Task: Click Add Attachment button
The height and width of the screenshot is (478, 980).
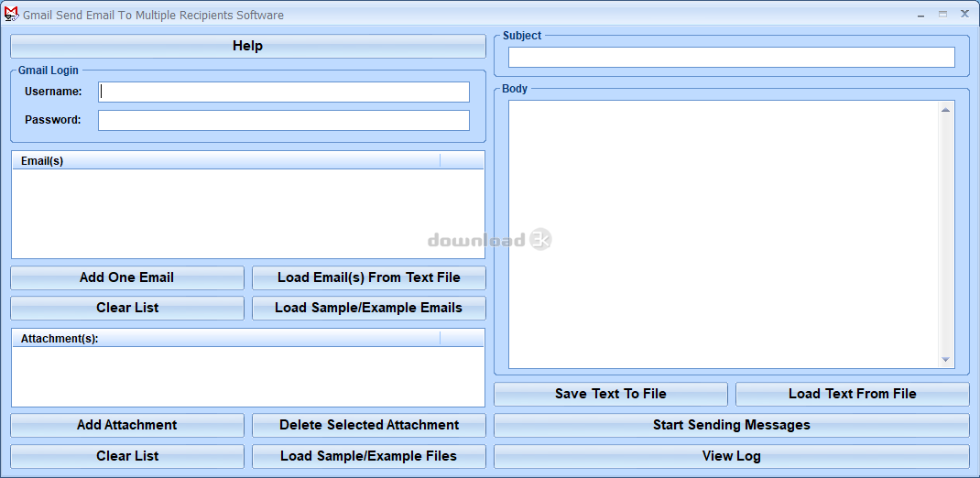Action: click(127, 425)
